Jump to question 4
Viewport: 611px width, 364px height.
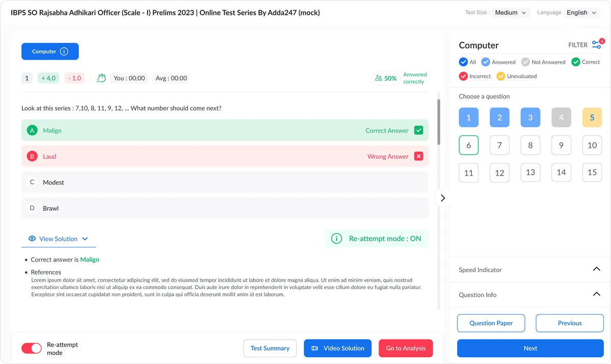[x=561, y=117]
